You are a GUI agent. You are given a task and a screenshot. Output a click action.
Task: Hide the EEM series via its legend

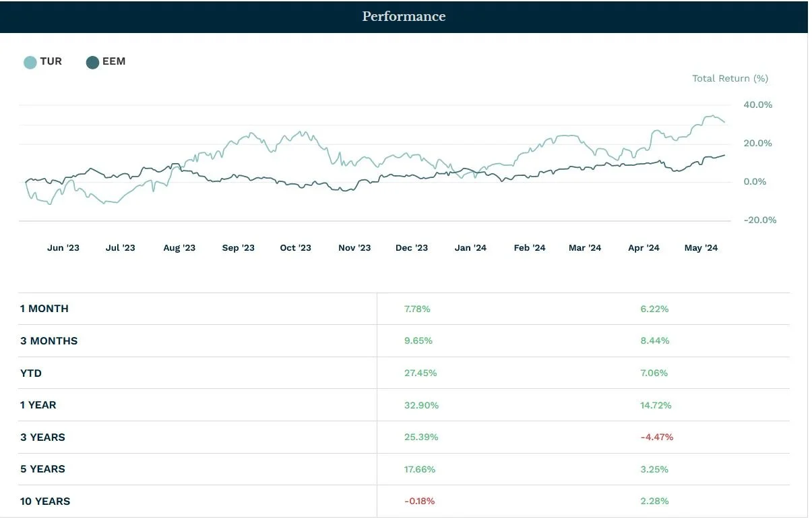pyautogui.click(x=92, y=61)
